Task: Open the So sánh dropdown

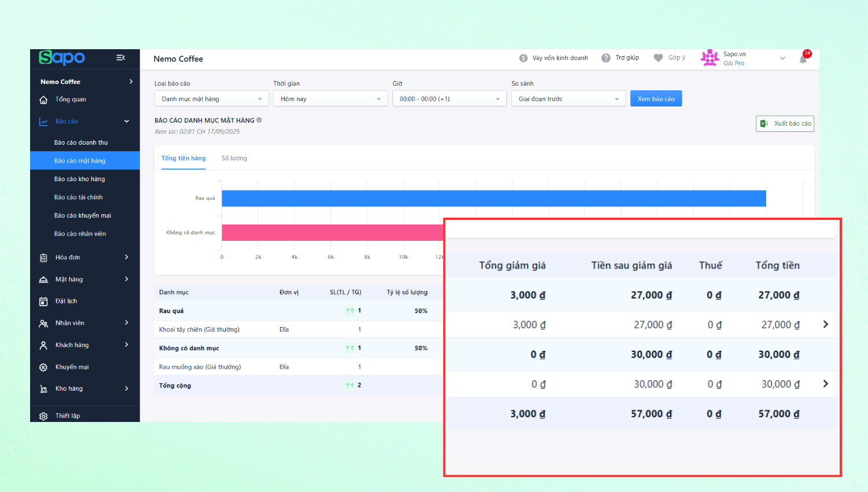Action: (x=568, y=99)
